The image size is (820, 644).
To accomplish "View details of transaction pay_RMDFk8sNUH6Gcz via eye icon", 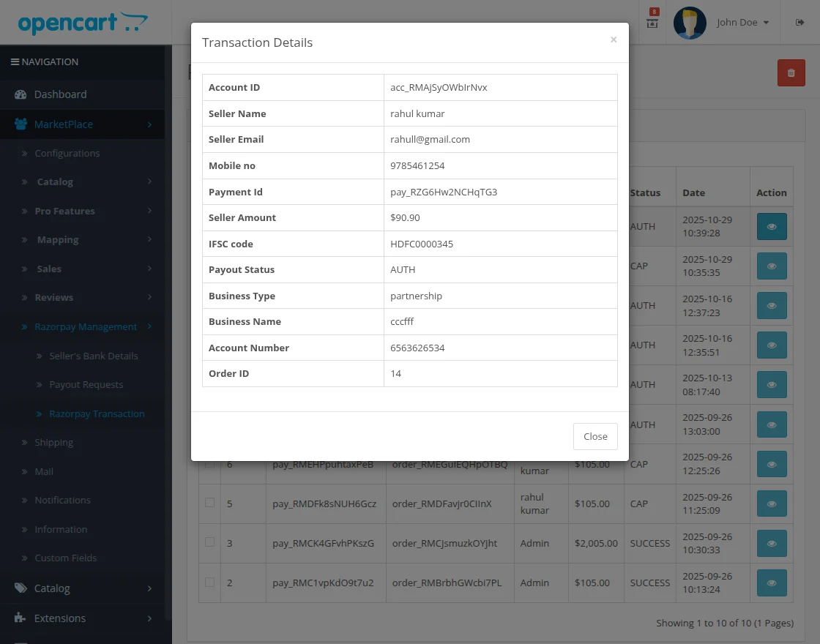I will click(771, 503).
